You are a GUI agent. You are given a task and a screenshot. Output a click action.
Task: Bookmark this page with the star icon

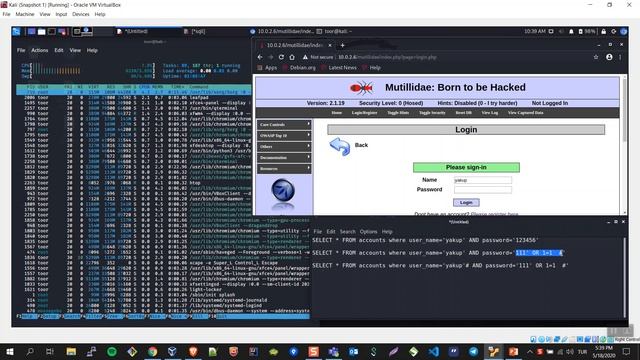pyautogui.click(x=596, y=57)
